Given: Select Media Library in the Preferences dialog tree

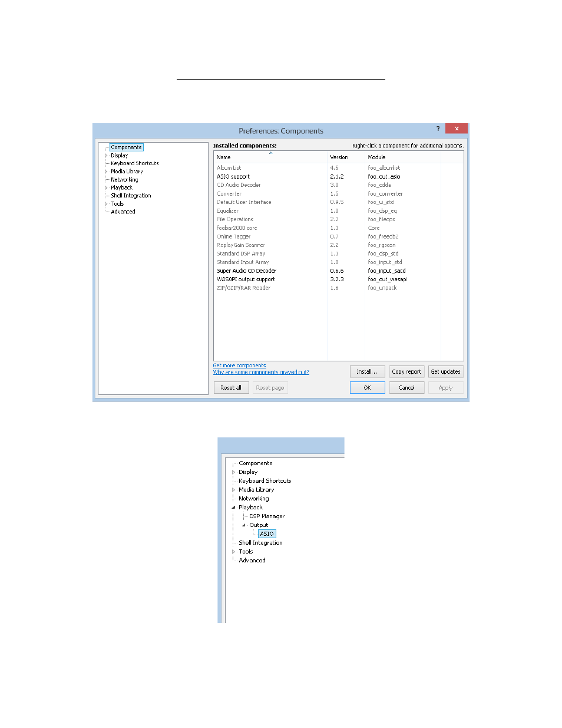Looking at the screenshot, I should 127,172.
